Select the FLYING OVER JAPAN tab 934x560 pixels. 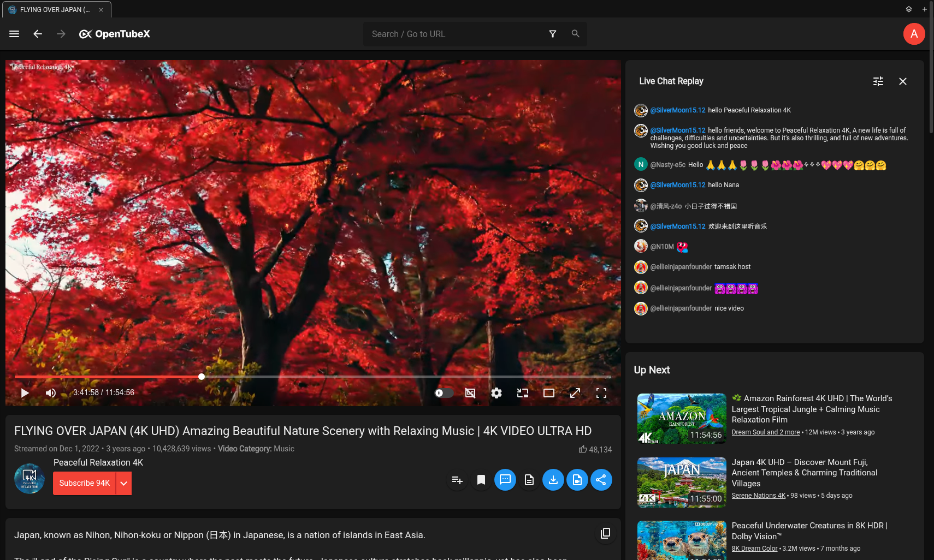point(57,9)
